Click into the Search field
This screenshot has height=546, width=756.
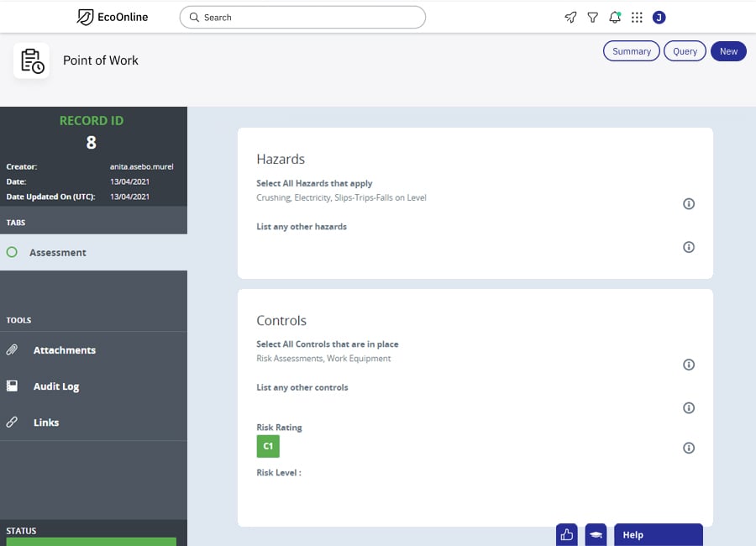click(x=302, y=17)
